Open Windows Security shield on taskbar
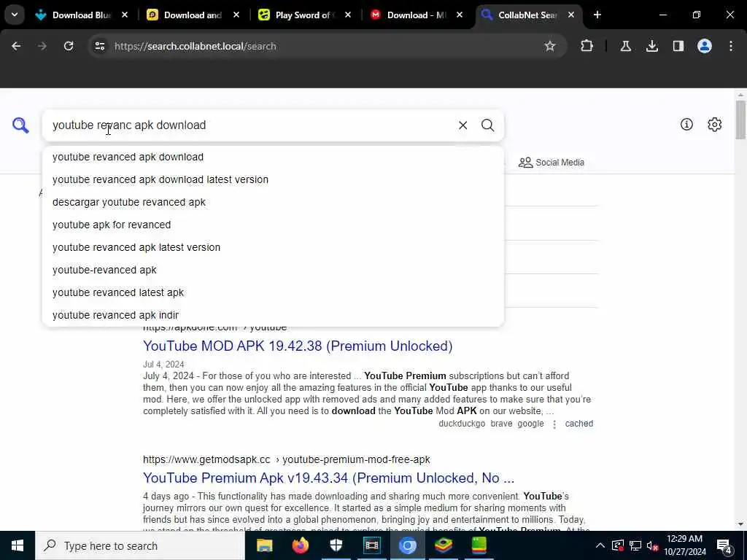This screenshot has width=747, height=560. [x=336, y=545]
